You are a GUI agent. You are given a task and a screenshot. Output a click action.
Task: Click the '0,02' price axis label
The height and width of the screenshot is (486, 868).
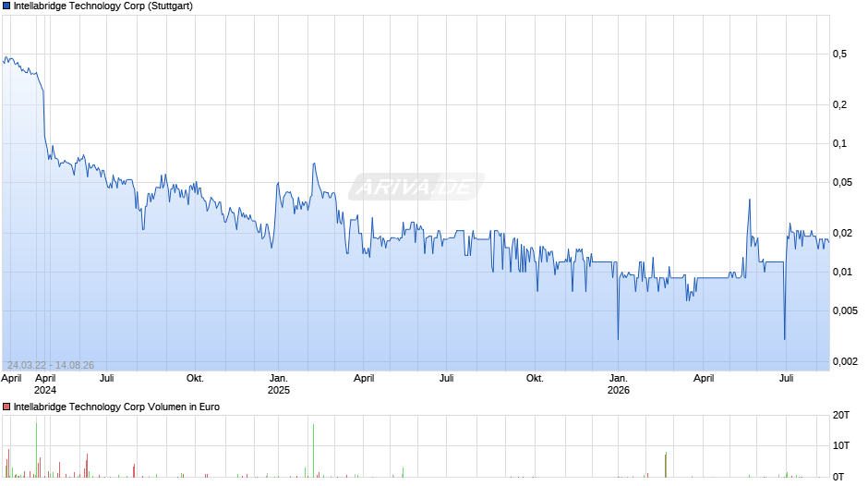point(842,233)
